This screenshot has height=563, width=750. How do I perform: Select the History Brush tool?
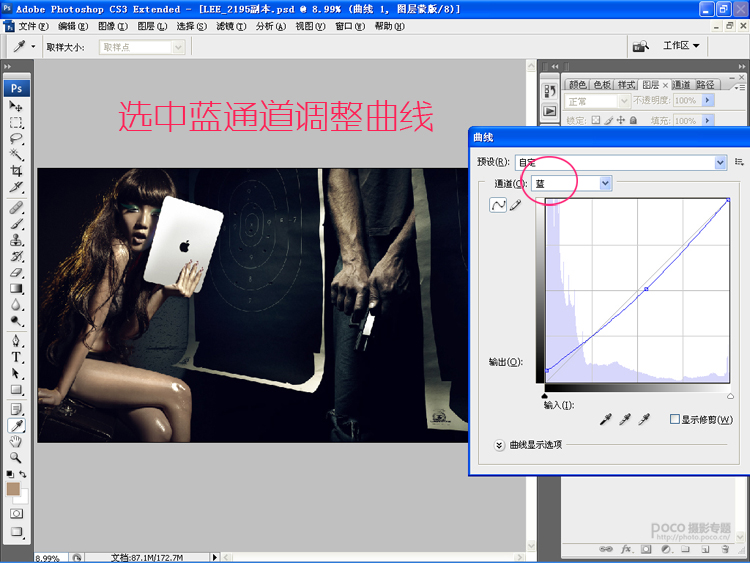pos(16,256)
